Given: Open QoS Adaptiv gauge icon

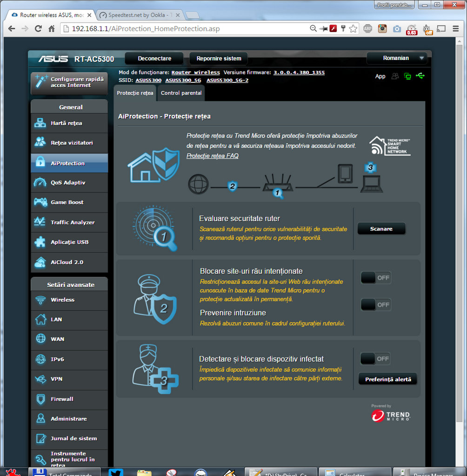Looking at the screenshot, I should tap(40, 182).
